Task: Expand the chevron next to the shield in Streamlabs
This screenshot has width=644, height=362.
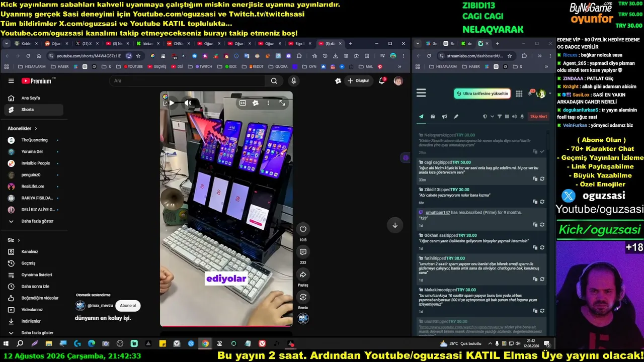Action: 492,117
